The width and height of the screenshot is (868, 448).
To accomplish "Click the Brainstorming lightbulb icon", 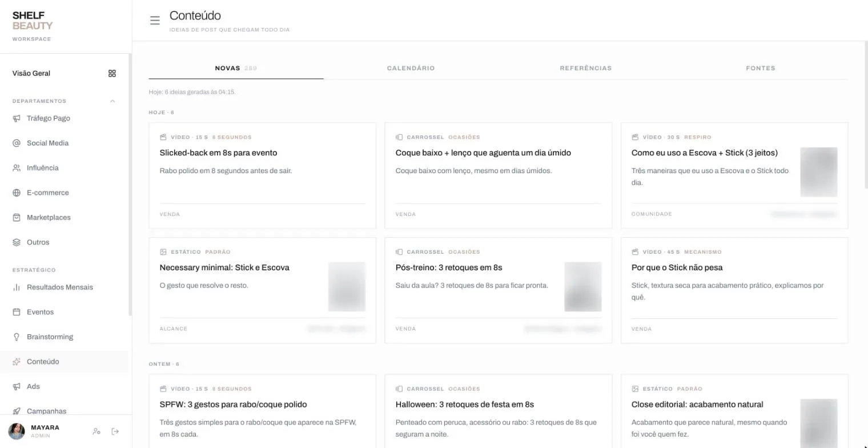I will pos(17,337).
